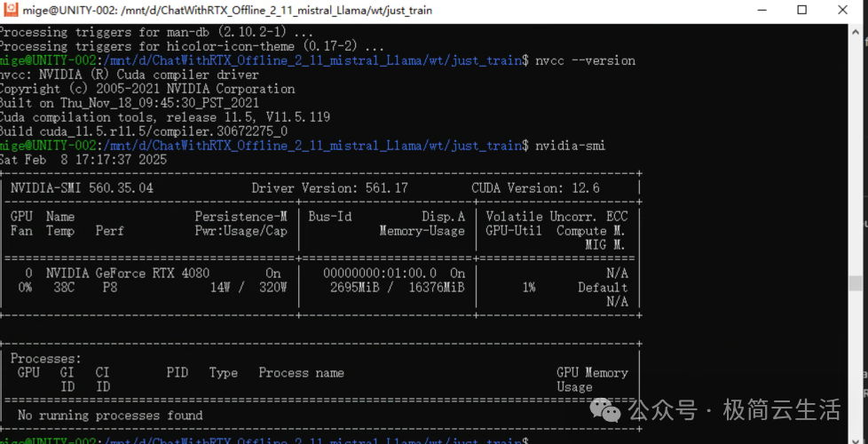Click the 'Default' compute mode value
This screenshot has width=868, height=444.
[x=603, y=288]
